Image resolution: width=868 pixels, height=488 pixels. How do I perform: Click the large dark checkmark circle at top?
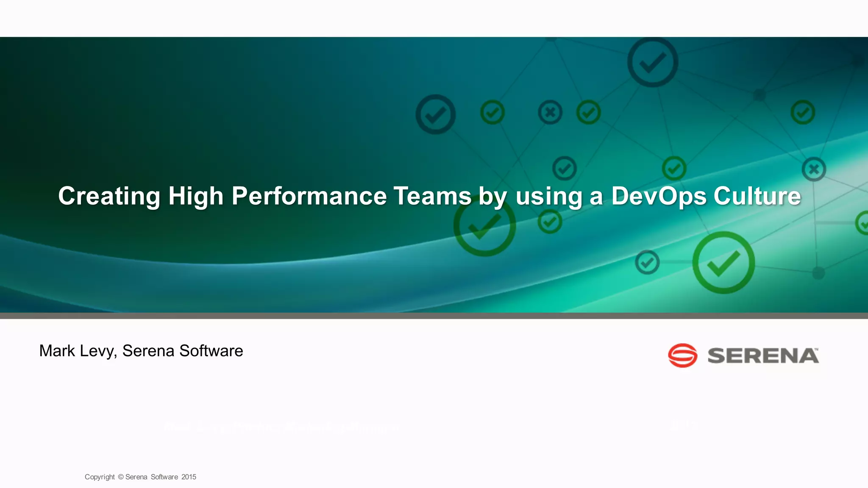tap(653, 62)
